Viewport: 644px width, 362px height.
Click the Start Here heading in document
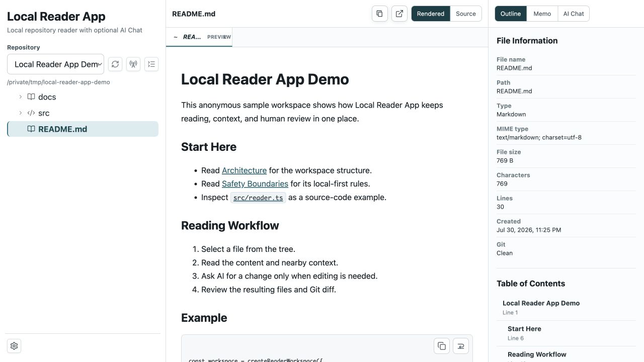click(x=209, y=147)
